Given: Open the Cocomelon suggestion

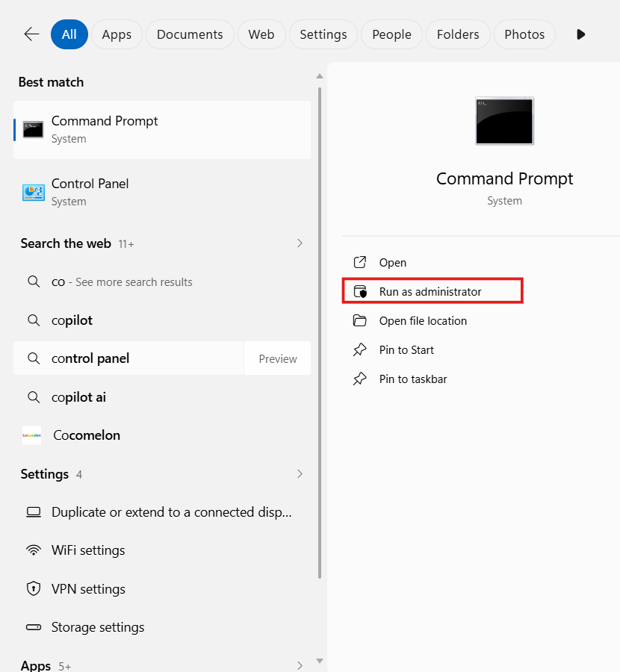Looking at the screenshot, I should [162, 435].
